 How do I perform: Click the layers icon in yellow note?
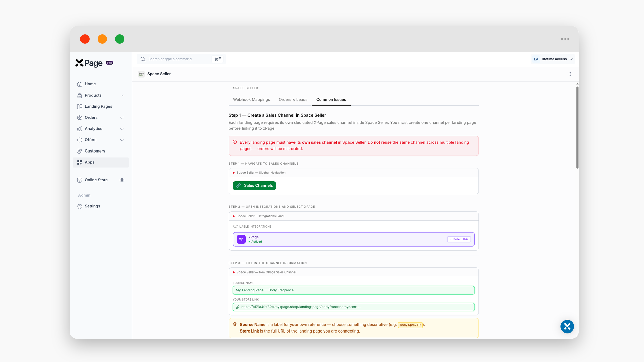[235, 324]
